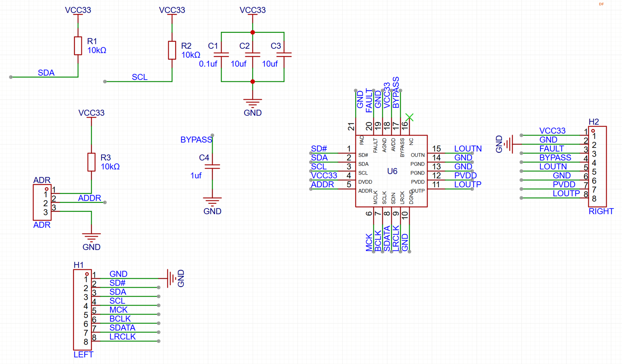Select capacitor C1 symbol
This screenshot has height=364, width=622.
(x=221, y=55)
